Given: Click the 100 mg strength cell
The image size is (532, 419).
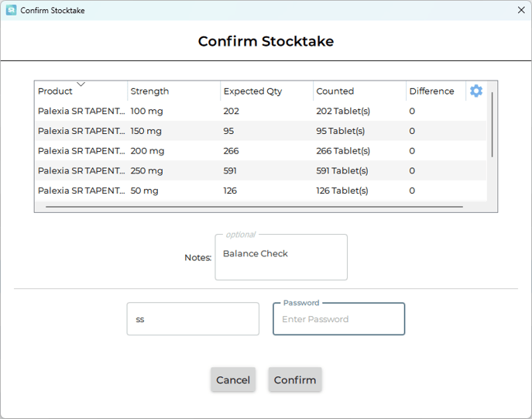Looking at the screenshot, I should [146, 112].
